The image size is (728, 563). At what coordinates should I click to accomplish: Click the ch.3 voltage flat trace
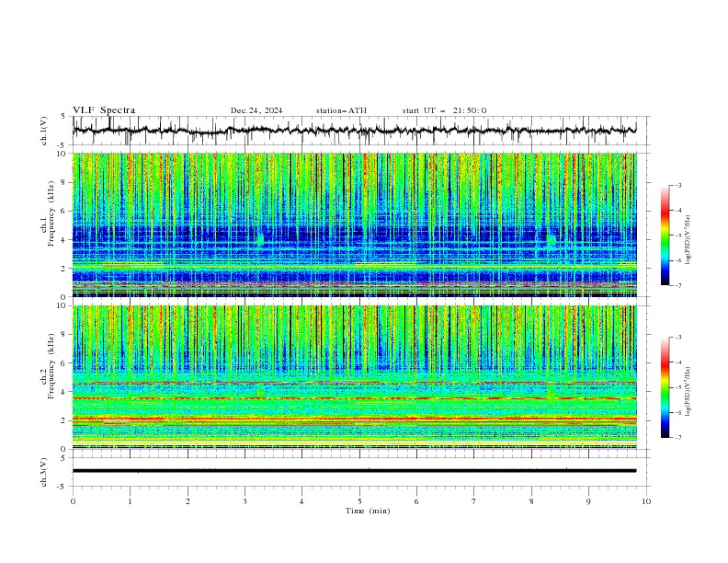[x=355, y=471]
